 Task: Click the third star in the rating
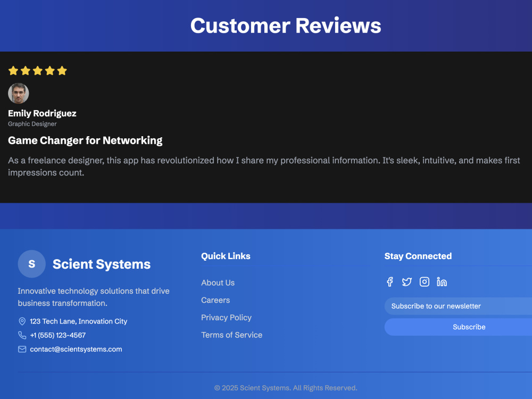click(38, 71)
